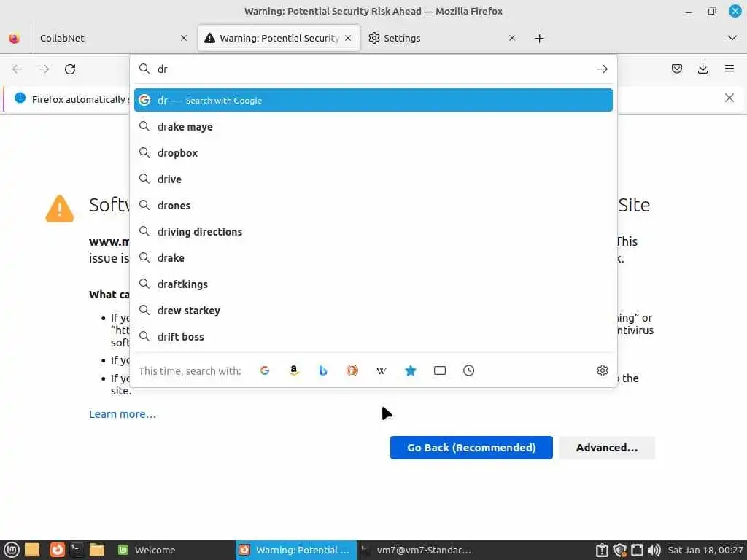Pick the 'drift boss' suggestion
The width and height of the screenshot is (747, 560).
pos(373,337)
